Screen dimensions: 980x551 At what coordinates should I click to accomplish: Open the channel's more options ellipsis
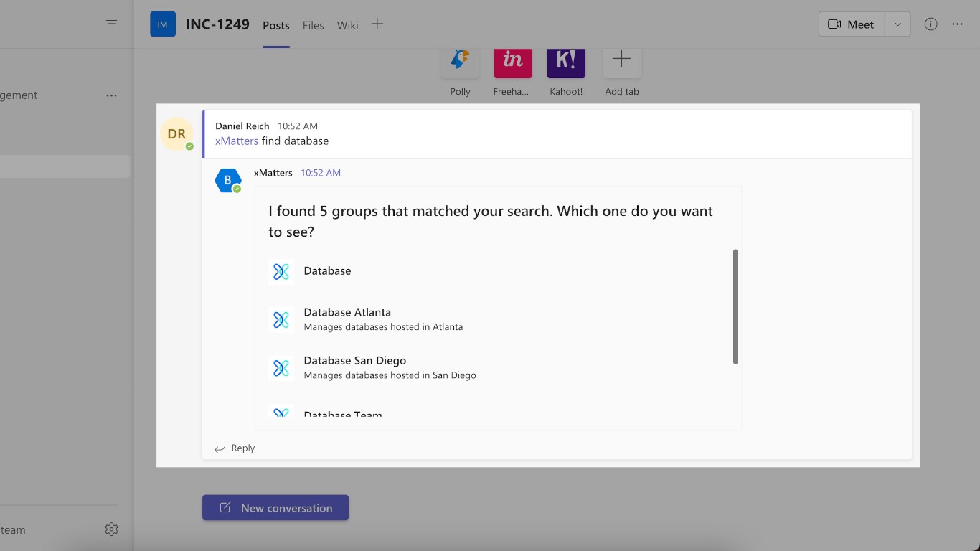point(958,24)
